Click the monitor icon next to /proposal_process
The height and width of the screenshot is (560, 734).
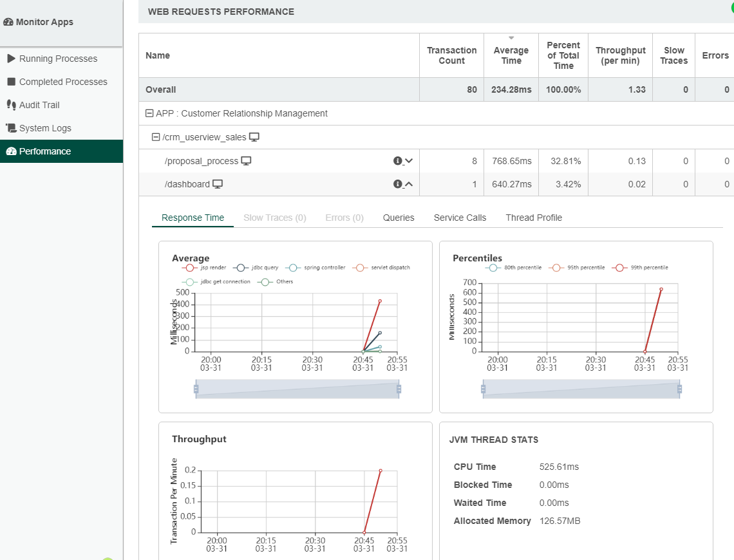(246, 161)
